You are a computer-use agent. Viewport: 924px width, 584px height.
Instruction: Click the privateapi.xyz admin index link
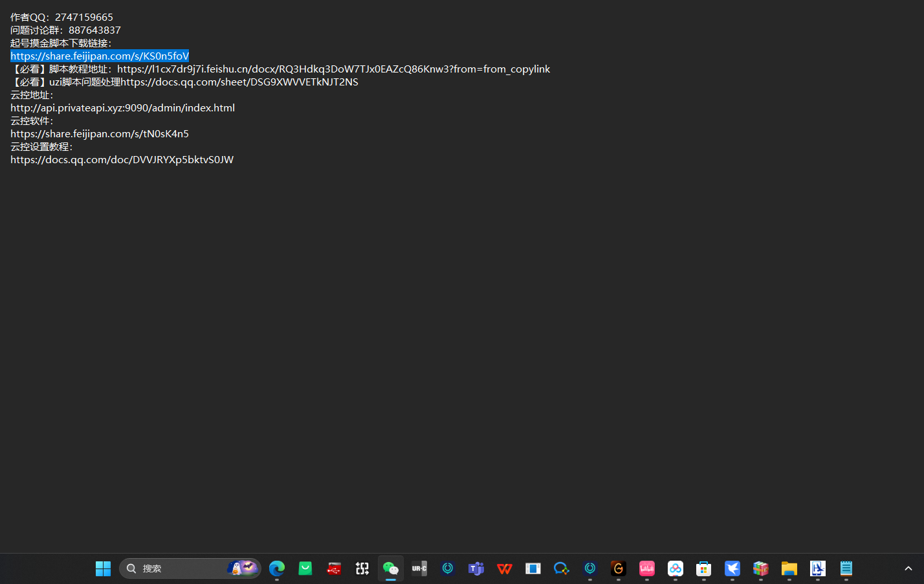click(x=122, y=108)
